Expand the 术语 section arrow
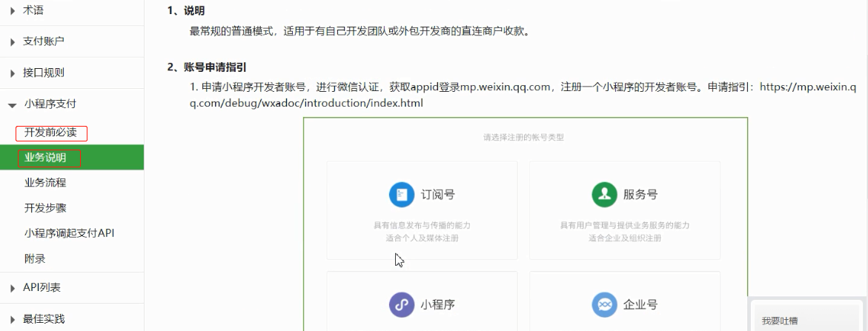 pos(12,10)
